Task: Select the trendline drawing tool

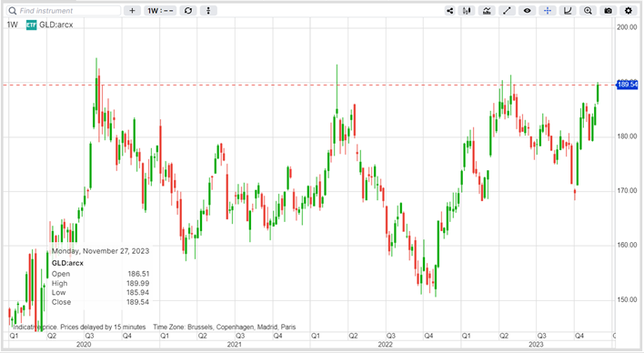Action: point(507,11)
